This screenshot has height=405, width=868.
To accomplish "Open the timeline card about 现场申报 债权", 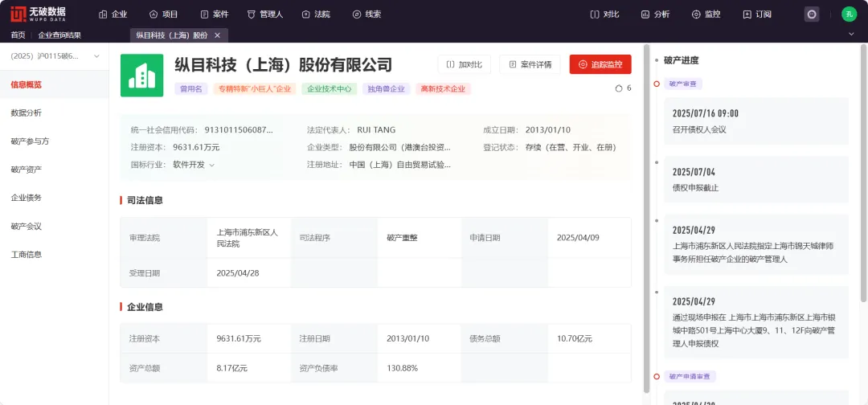I will click(756, 322).
